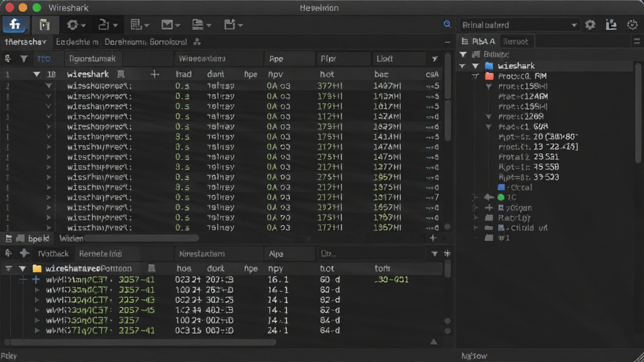
Task: Click the green value '_30-031'
Action: pyautogui.click(x=391, y=280)
